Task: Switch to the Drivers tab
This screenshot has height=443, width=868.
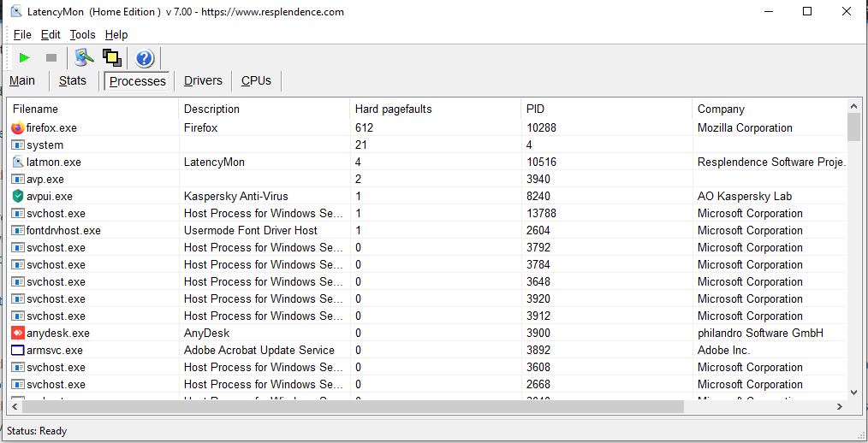Action: pyautogui.click(x=203, y=80)
